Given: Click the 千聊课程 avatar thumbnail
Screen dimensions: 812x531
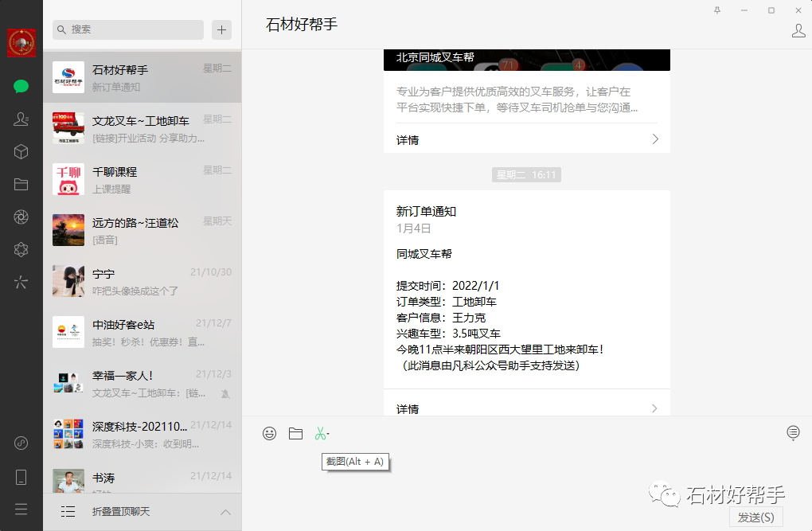Looking at the screenshot, I should pyautogui.click(x=68, y=179).
